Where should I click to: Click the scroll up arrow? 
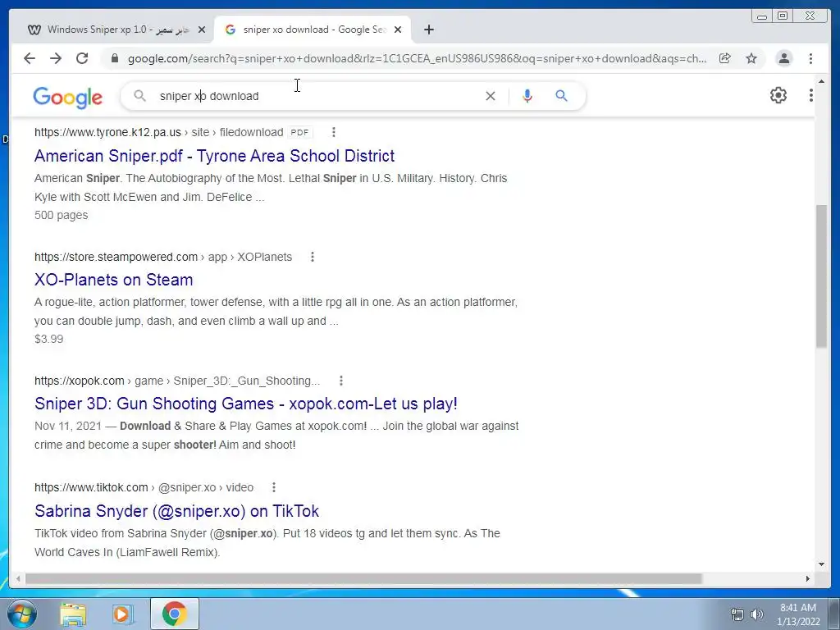(x=822, y=81)
